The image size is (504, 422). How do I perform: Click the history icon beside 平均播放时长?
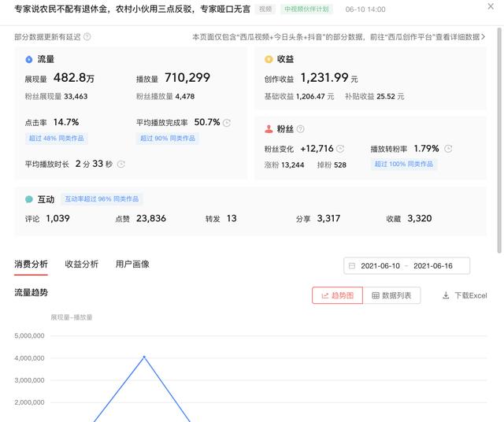coord(121,165)
